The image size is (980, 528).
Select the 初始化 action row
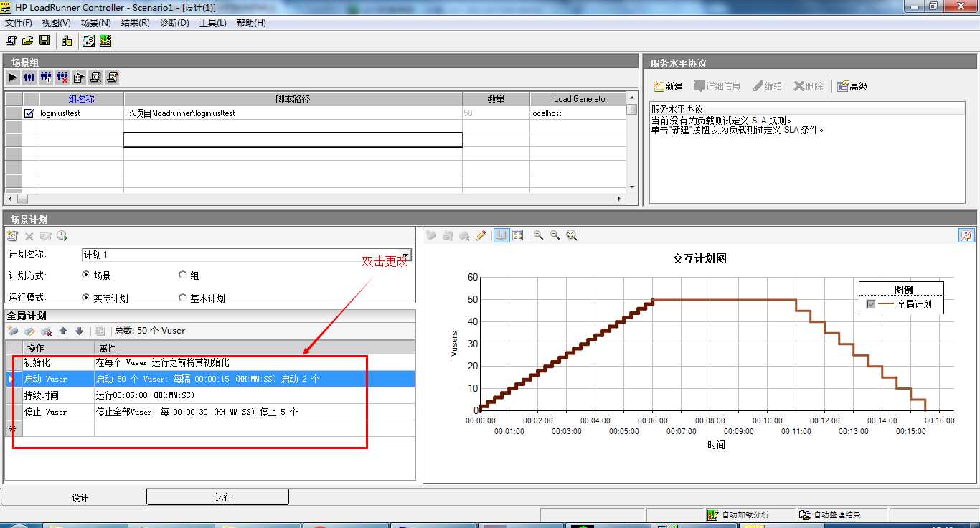[x=211, y=362]
